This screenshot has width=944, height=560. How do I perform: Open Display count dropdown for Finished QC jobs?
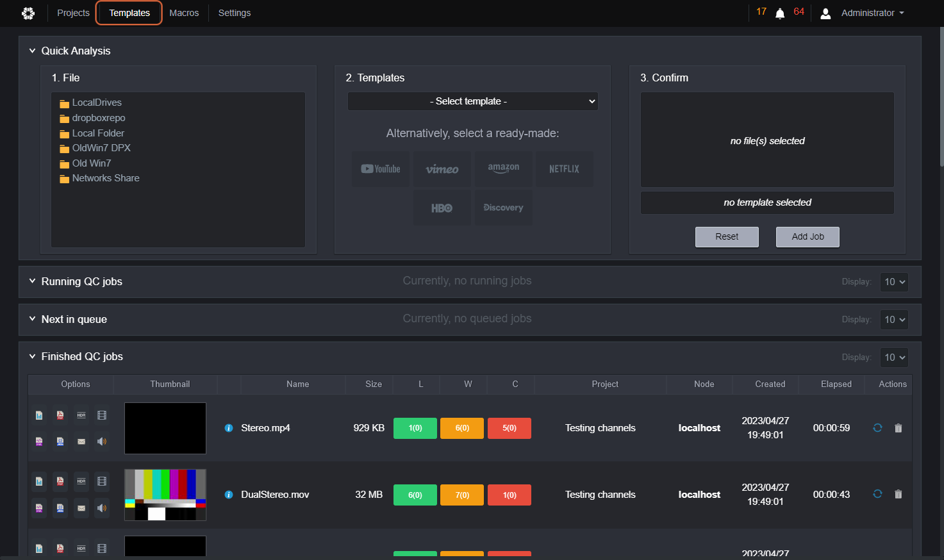pos(894,358)
